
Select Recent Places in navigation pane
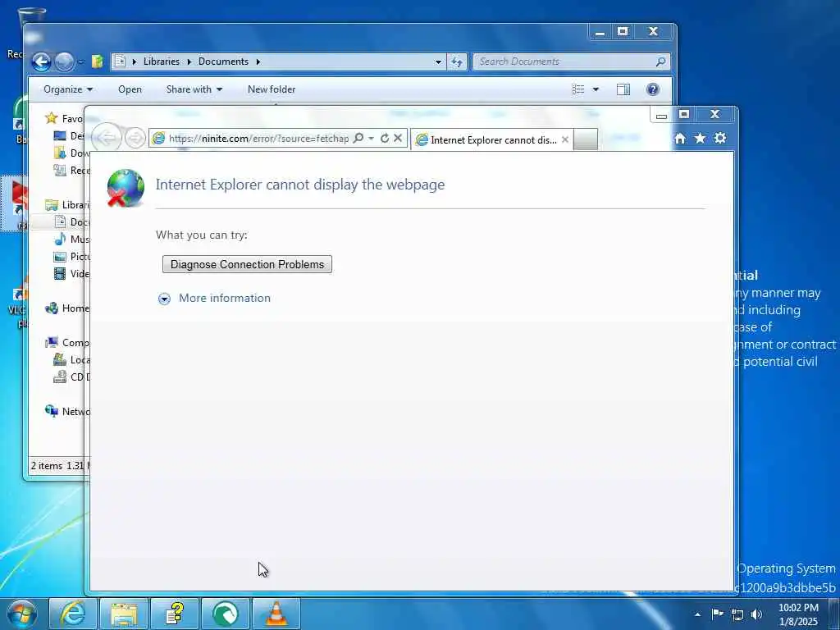[71, 170]
